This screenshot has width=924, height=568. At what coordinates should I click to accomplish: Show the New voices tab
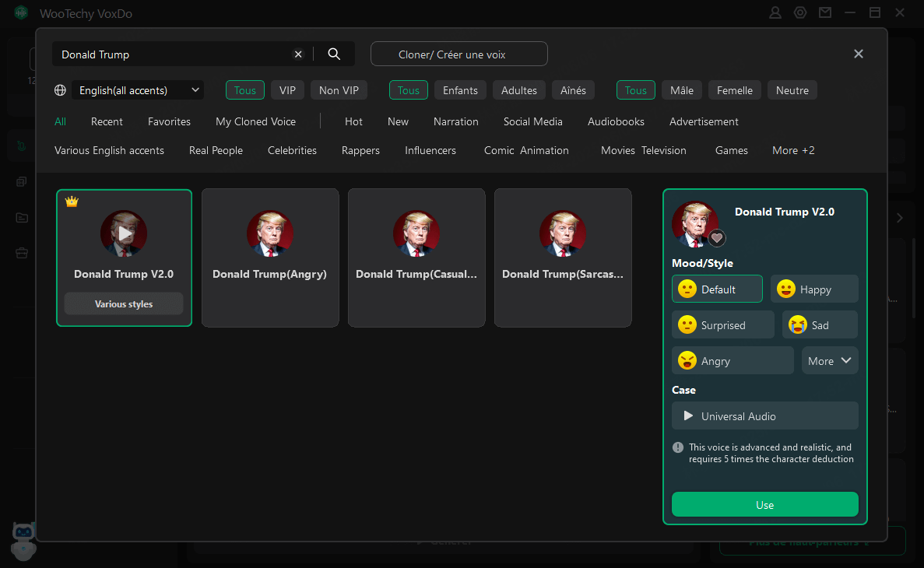[398, 121]
